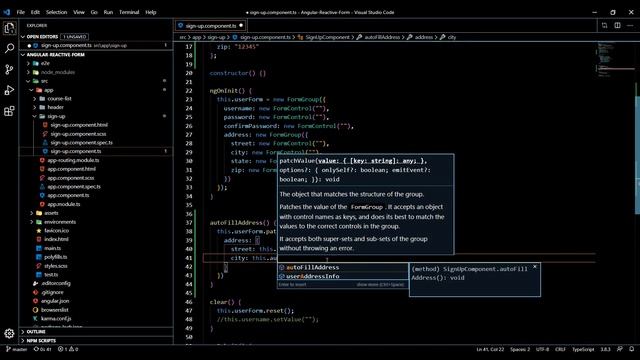Open the Extensions view
The width and height of the screenshot is (640, 360).
[9, 111]
